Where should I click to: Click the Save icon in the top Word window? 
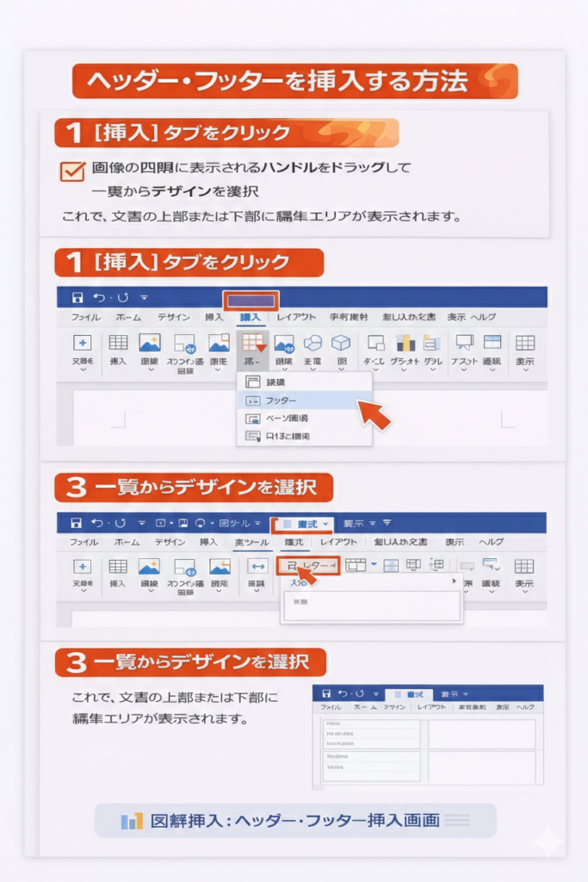pyautogui.click(x=77, y=297)
